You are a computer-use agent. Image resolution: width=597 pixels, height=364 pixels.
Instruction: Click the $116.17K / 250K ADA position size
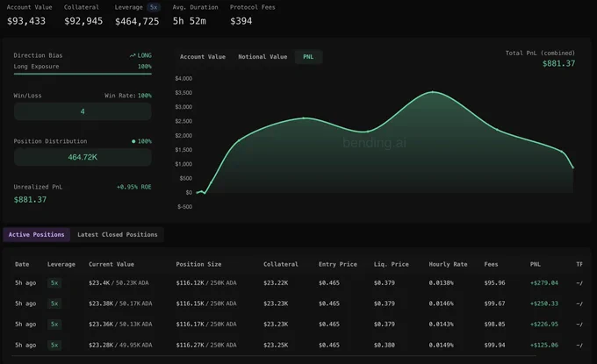206,324
